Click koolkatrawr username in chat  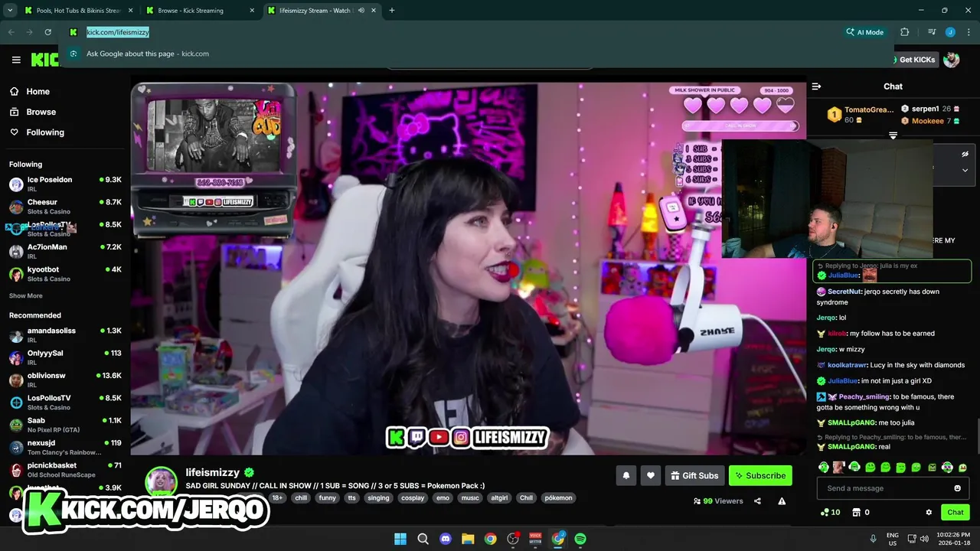(x=847, y=365)
